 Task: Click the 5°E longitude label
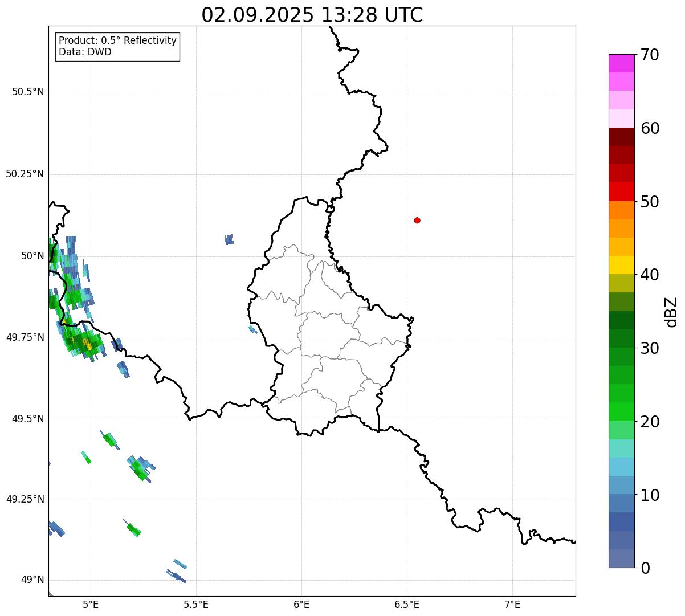(x=91, y=604)
